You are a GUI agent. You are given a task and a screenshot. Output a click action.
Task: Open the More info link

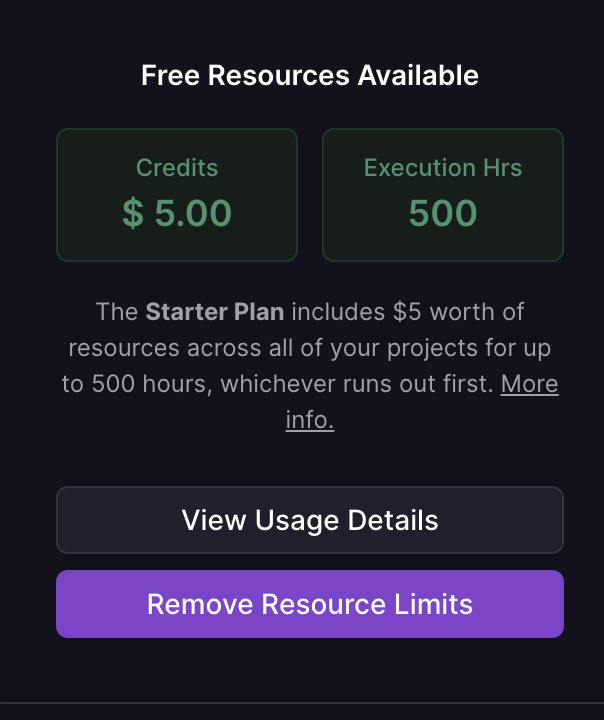529,384
